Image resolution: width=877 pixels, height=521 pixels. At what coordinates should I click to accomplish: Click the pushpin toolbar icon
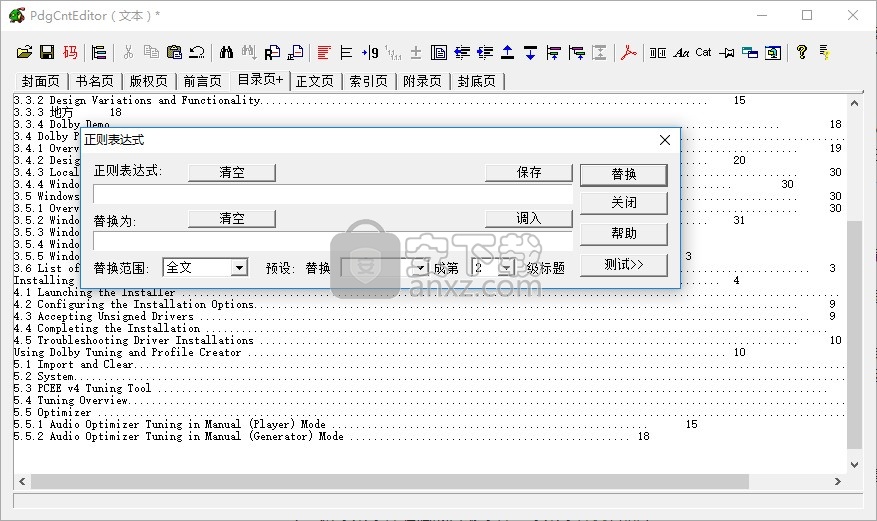click(x=727, y=53)
